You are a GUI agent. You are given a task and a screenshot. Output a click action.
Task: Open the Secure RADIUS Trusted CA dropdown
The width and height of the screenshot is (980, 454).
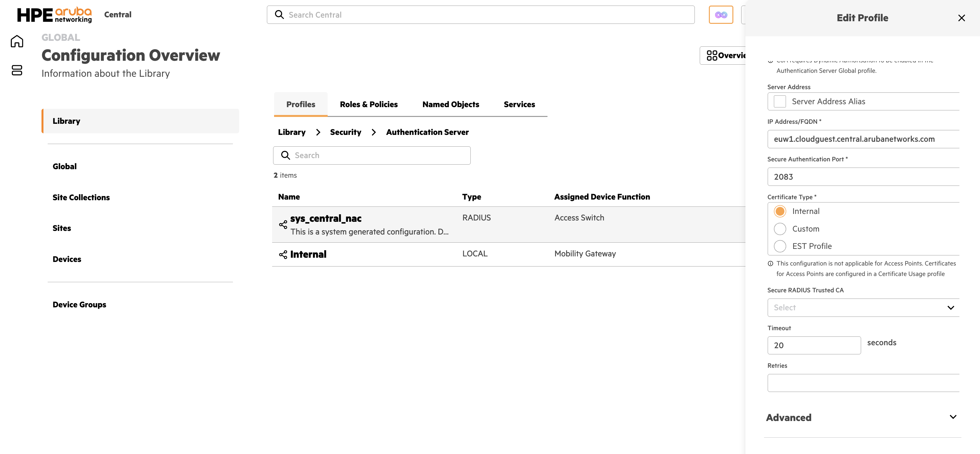[863, 308]
